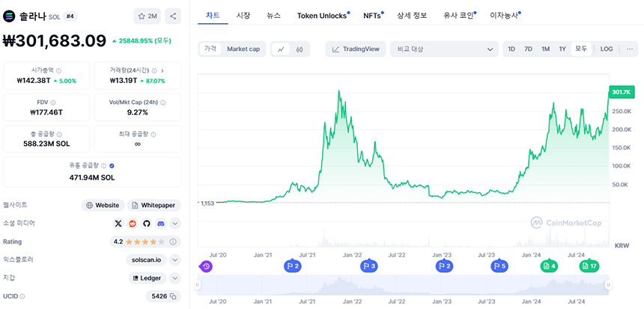Set chart range to 1M
The image size is (644, 309).
(545, 49)
